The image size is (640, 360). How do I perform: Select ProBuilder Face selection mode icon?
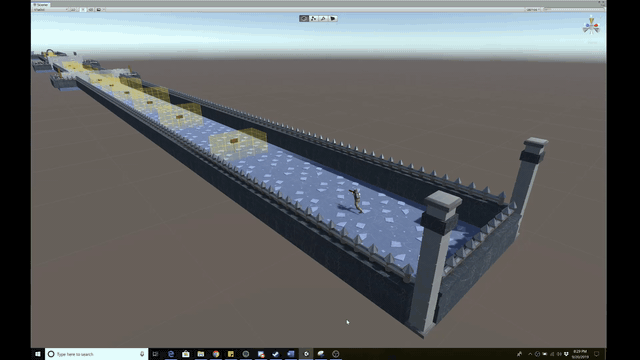coord(333,18)
